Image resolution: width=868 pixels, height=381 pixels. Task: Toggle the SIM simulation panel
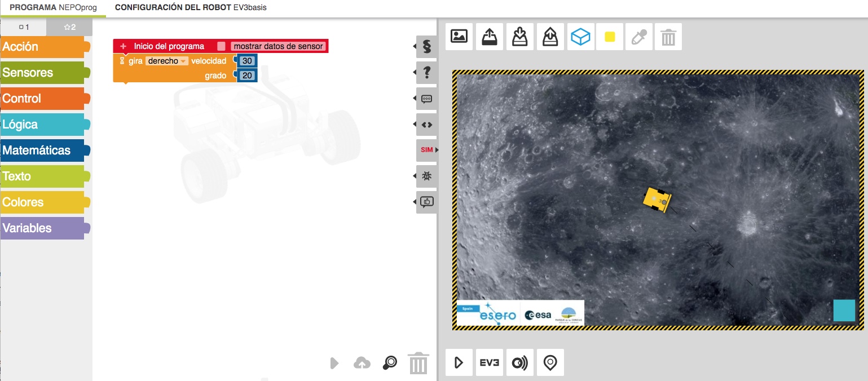pos(426,150)
